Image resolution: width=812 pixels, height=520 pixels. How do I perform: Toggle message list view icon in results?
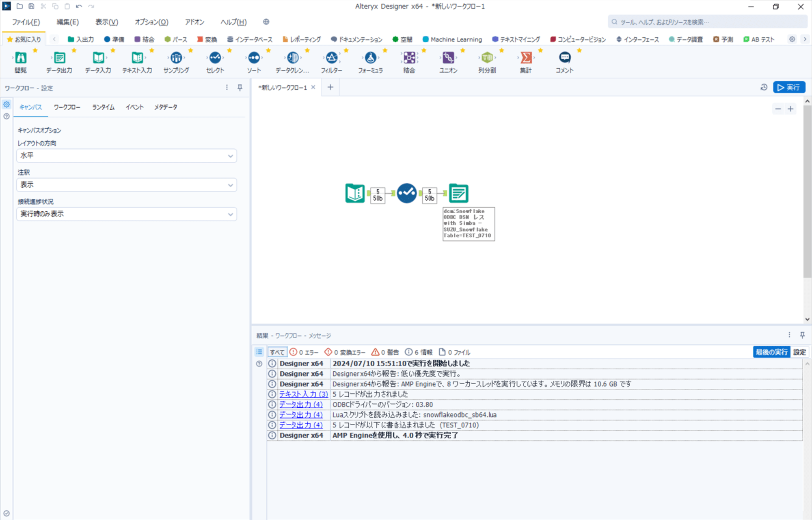(x=259, y=352)
